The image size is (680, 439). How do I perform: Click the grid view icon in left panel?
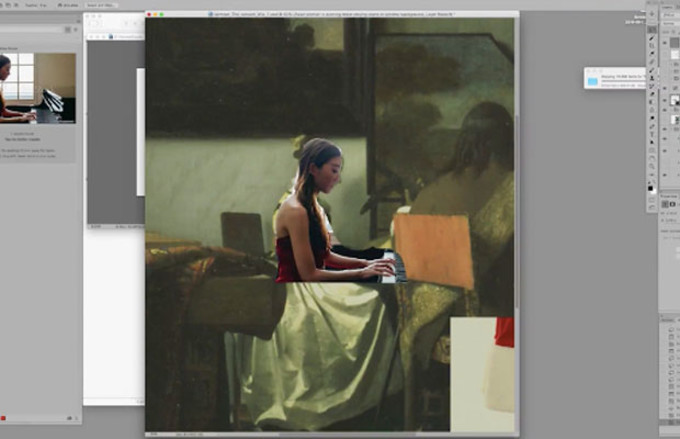(x=68, y=29)
